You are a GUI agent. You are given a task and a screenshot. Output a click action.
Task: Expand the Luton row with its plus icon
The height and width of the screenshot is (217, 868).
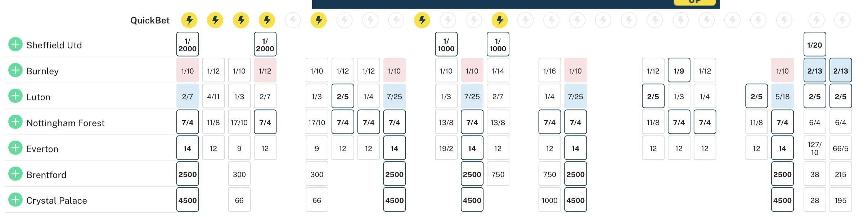pyautogui.click(x=15, y=96)
